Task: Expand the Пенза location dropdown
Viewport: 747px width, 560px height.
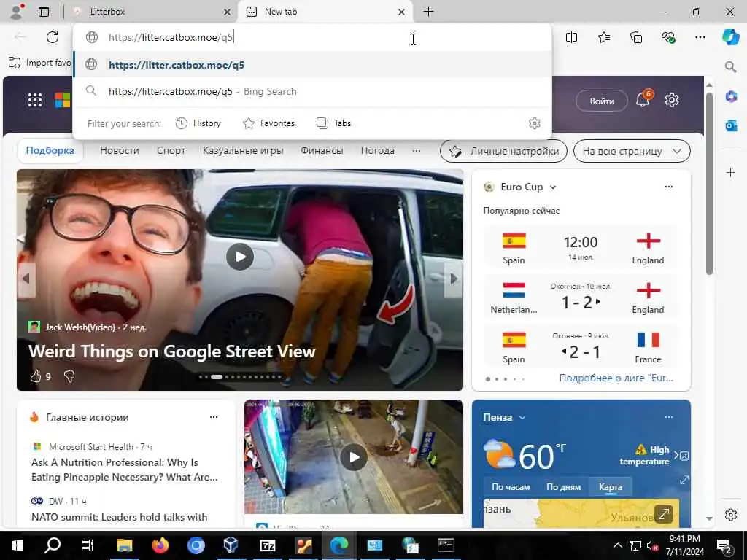Action: pos(522,418)
